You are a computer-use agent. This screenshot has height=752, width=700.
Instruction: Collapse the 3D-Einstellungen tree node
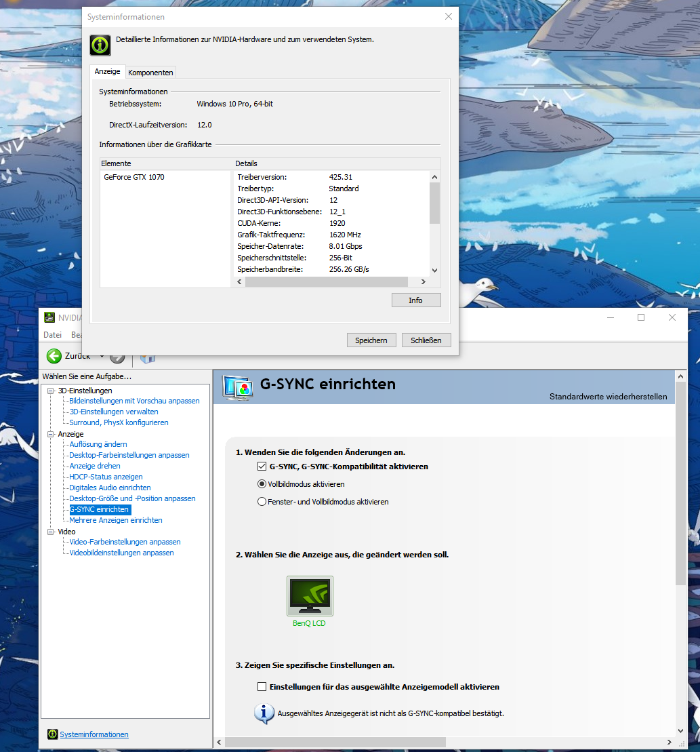(50, 391)
